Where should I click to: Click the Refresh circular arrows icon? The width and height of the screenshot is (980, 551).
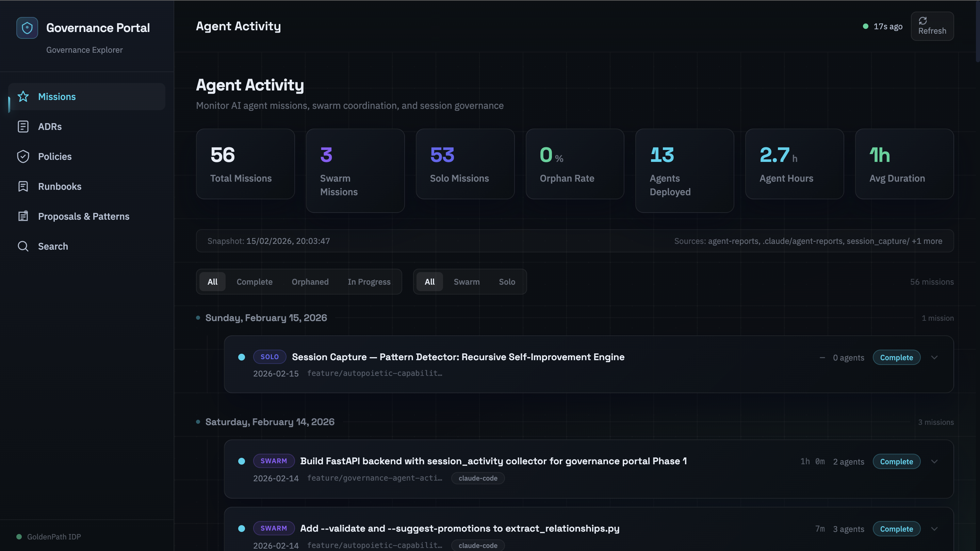(x=922, y=21)
